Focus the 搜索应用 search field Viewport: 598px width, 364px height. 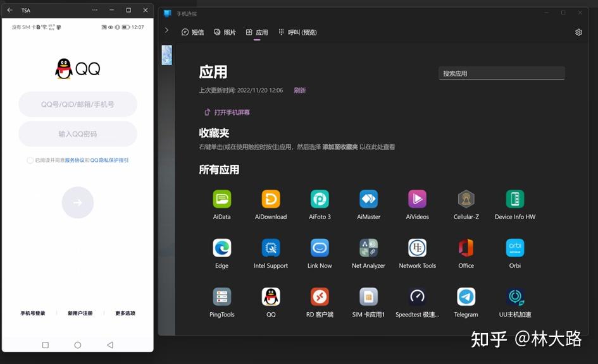coord(502,73)
